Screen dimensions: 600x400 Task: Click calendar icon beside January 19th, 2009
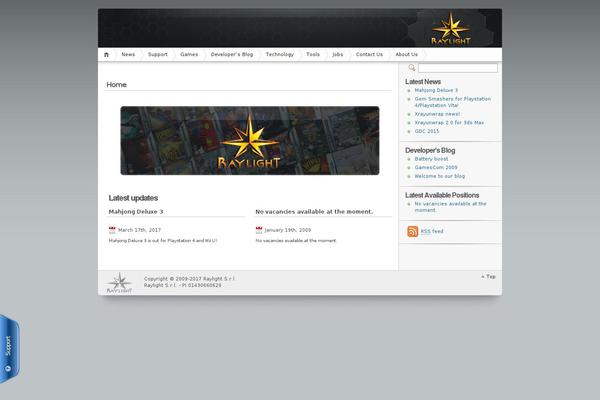click(x=259, y=230)
